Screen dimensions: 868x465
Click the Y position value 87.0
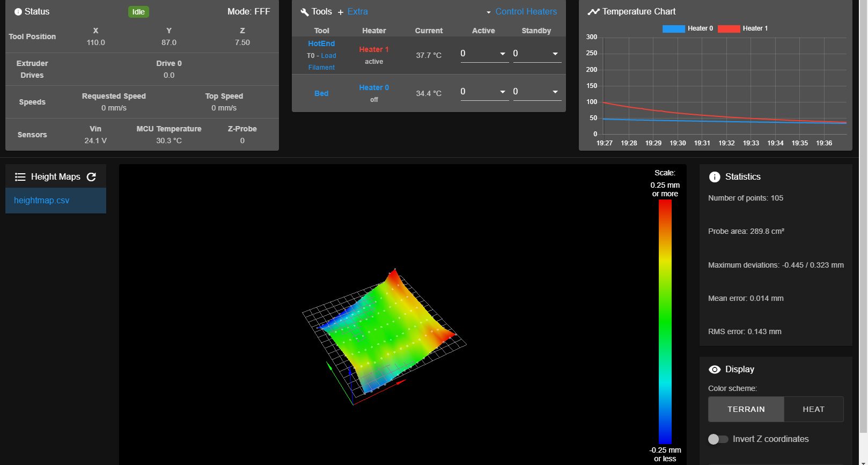tap(169, 42)
